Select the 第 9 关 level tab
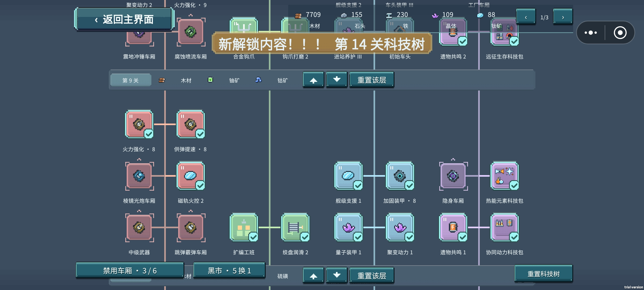Image resolution: width=644 pixels, height=290 pixels. (x=131, y=80)
